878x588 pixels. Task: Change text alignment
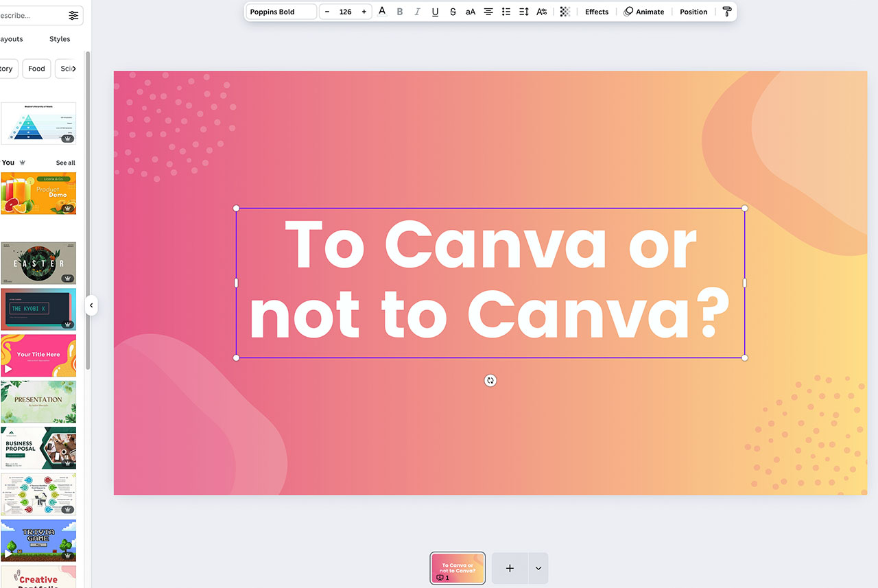[x=488, y=12]
